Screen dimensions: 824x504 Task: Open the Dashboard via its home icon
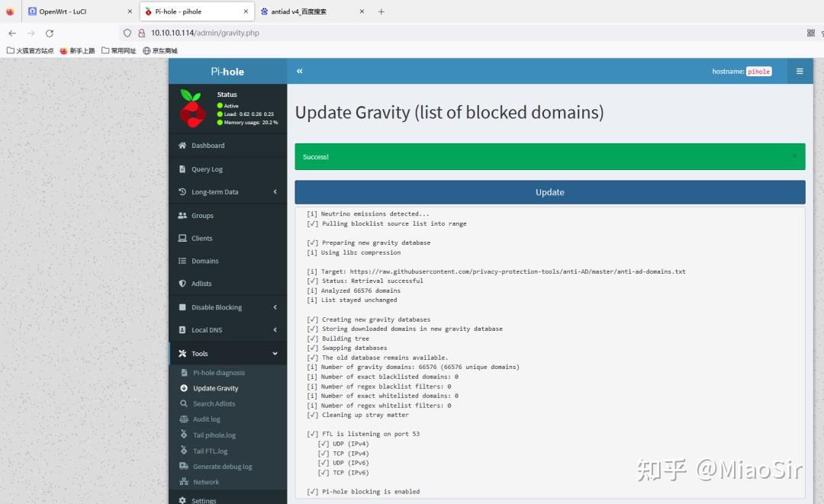point(182,145)
